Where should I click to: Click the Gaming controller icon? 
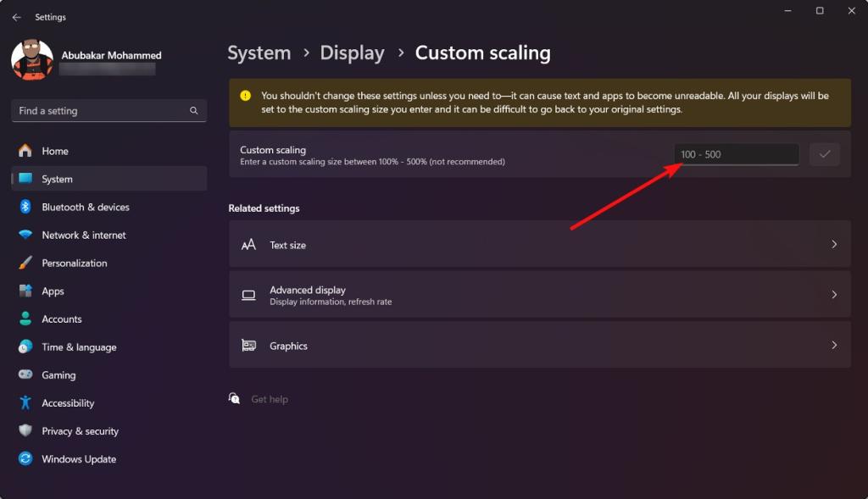25,374
